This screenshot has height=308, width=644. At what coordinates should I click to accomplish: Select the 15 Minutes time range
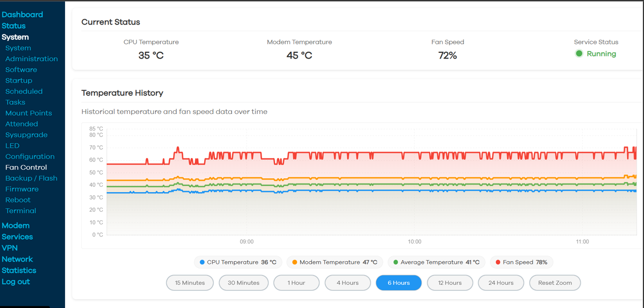pos(190,283)
